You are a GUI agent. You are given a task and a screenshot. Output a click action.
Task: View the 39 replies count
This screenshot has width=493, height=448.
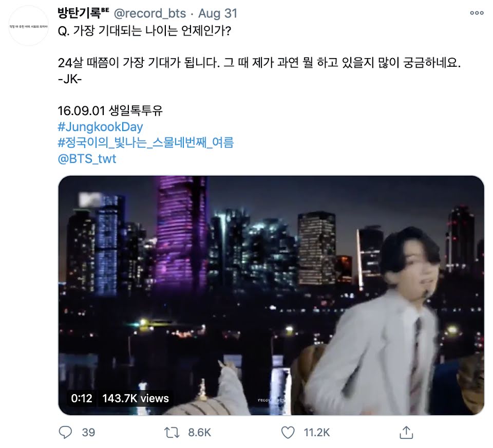(x=88, y=433)
